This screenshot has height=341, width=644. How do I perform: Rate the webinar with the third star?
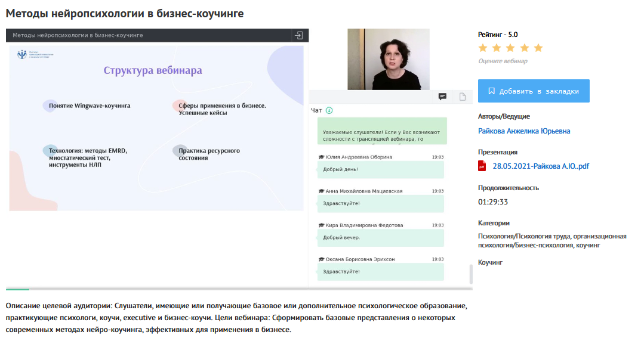coord(510,48)
